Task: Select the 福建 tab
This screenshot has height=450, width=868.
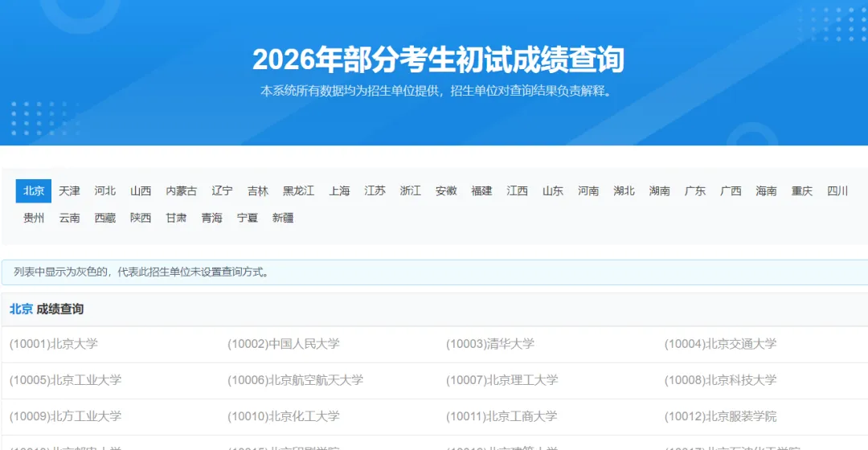Action: [481, 191]
